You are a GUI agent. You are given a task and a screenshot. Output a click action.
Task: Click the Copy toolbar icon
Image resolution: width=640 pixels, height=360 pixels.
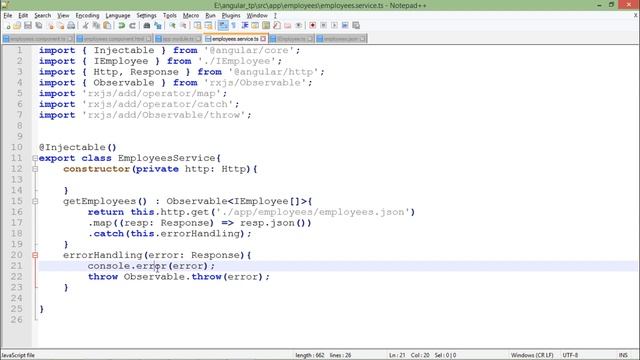[96, 25]
